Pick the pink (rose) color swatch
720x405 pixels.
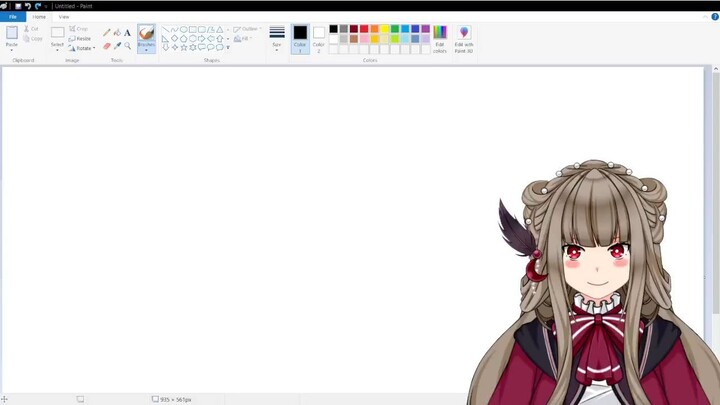point(364,39)
